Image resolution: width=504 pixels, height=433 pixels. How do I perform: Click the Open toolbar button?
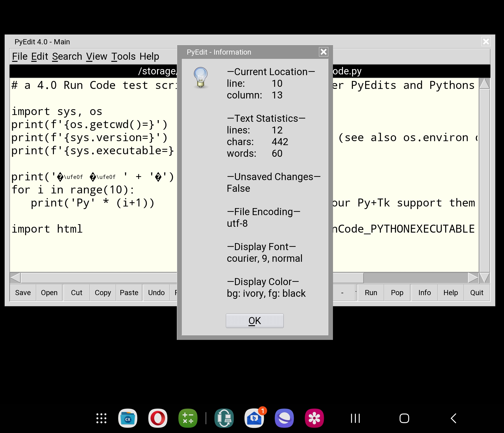coord(49,293)
